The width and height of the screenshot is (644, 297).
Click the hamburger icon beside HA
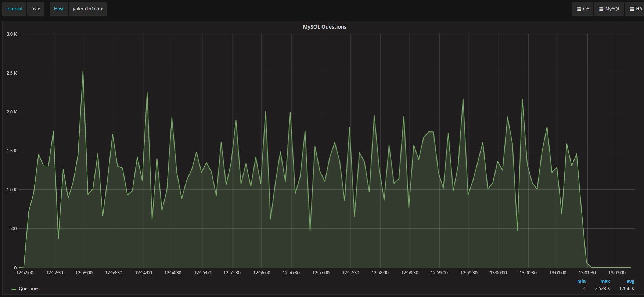pos(632,9)
